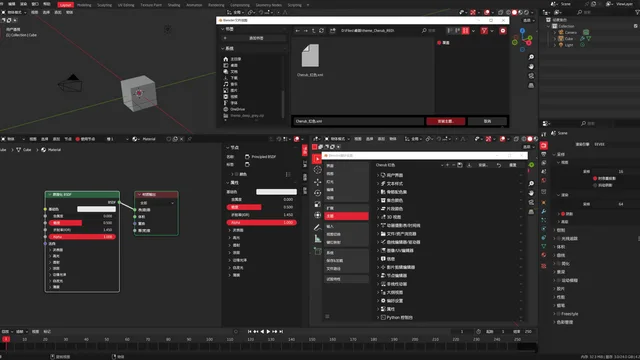Click the cancel button in file browser

(487, 121)
